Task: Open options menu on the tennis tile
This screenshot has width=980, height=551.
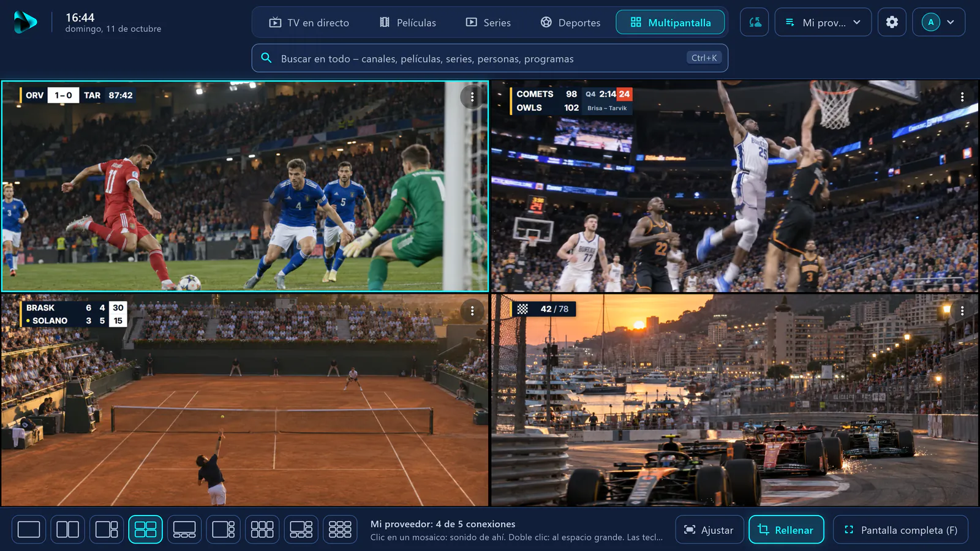Action: click(472, 311)
